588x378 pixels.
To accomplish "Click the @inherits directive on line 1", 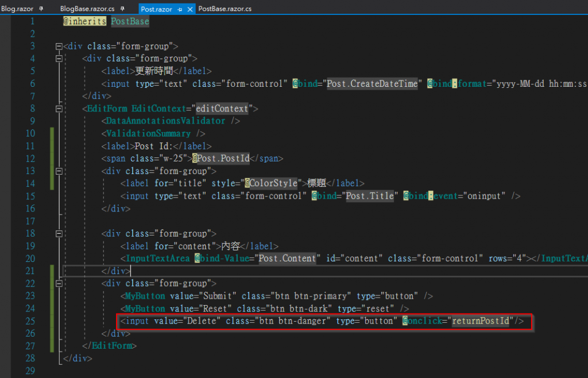I will tap(85, 21).
